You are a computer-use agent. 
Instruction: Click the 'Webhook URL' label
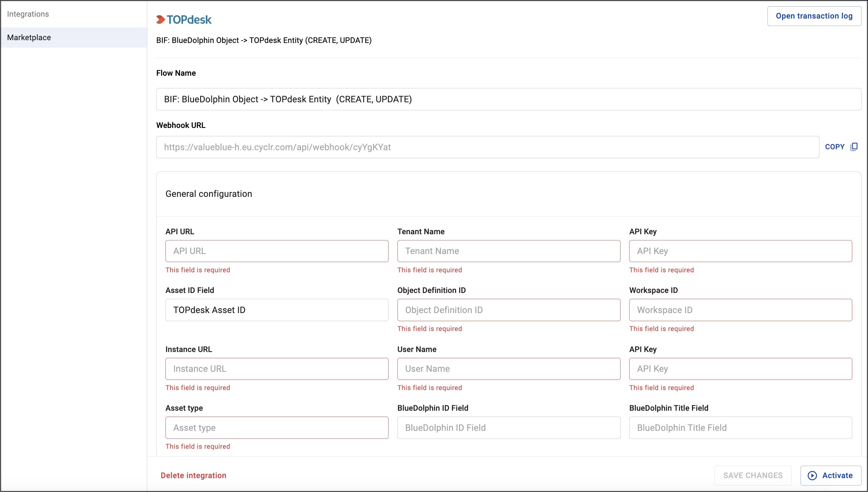coord(181,125)
